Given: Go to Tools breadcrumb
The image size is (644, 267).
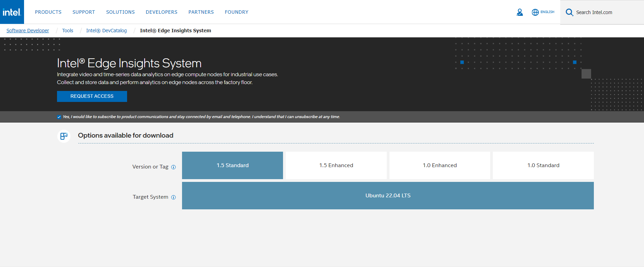Looking at the screenshot, I should [x=68, y=31].
